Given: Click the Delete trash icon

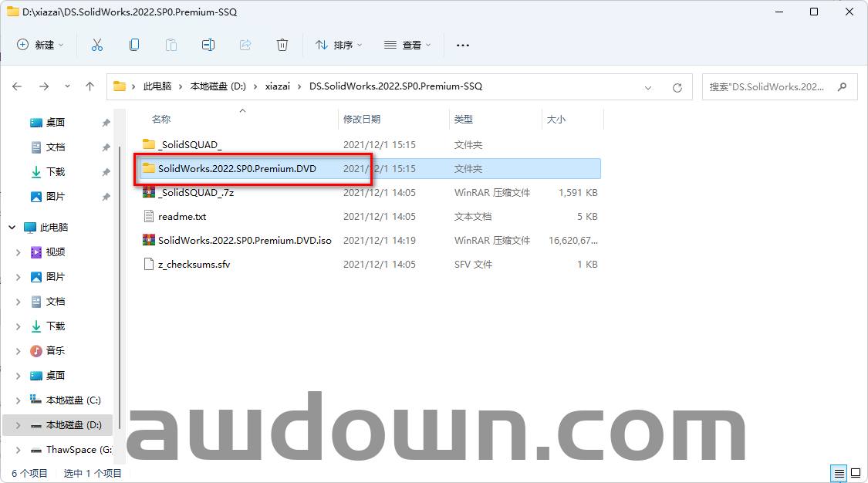Looking at the screenshot, I should 282,45.
